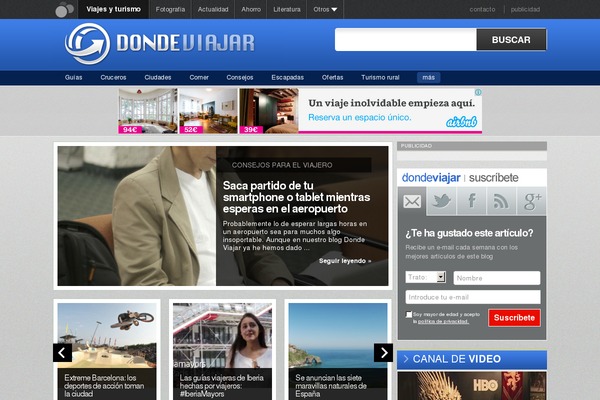Click the Reserva un espacio único text
Screen dimensions: 600x400
coord(360,118)
